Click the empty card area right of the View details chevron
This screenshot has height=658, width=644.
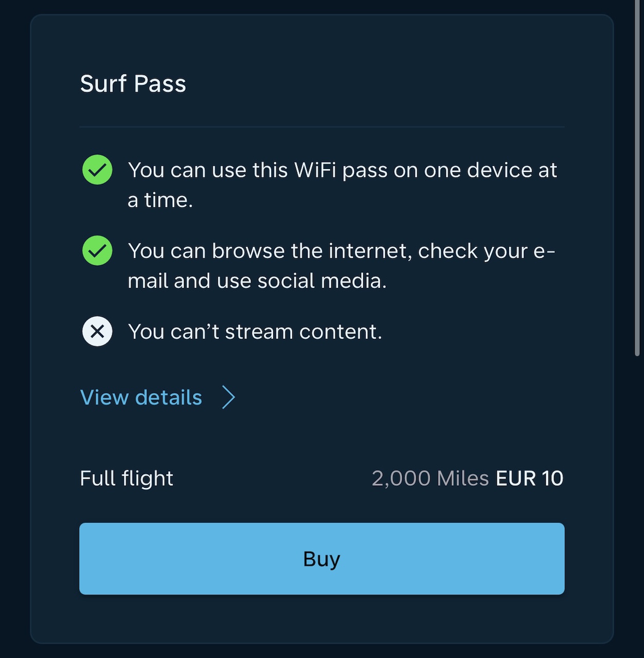coord(401,397)
